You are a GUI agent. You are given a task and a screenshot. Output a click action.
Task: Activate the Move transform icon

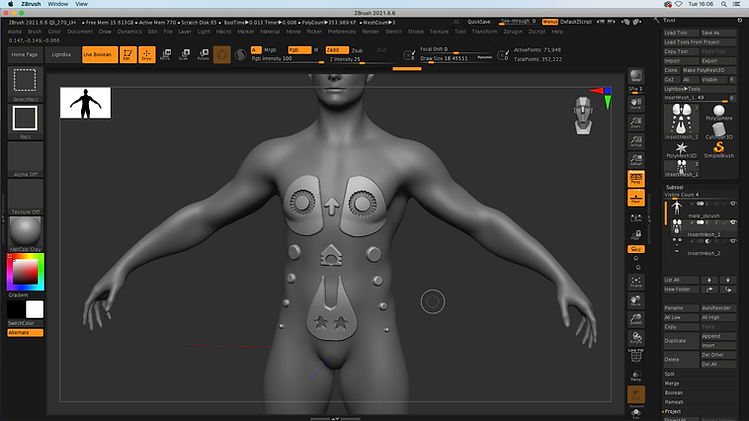165,54
